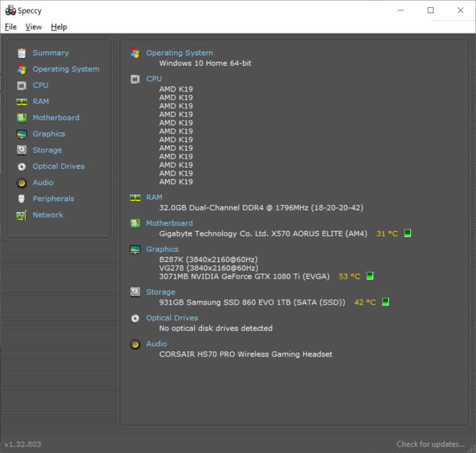Click the SSD temperature green indicator
This screenshot has height=453, width=476.
click(385, 302)
